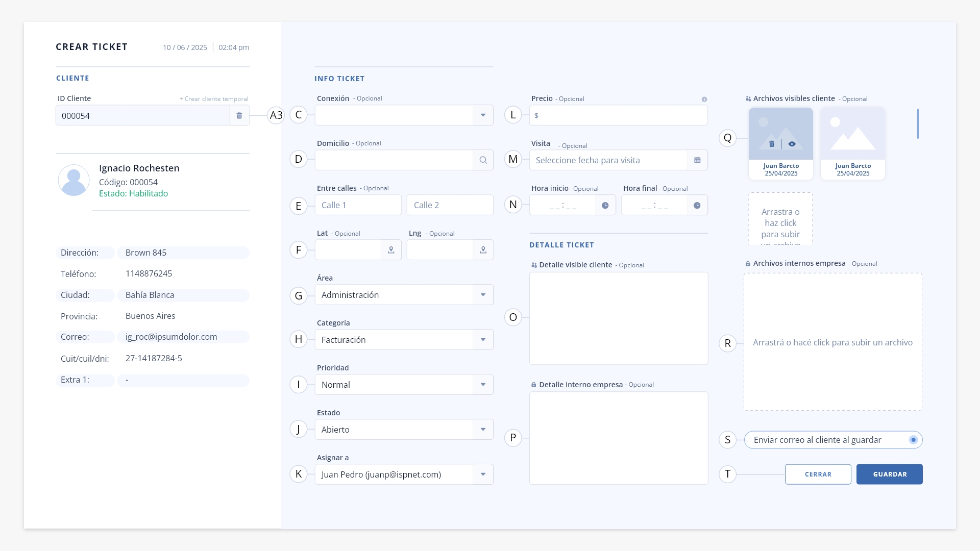Click the phone number 1148876245
Screen dimensions: 980x551
[x=149, y=273]
